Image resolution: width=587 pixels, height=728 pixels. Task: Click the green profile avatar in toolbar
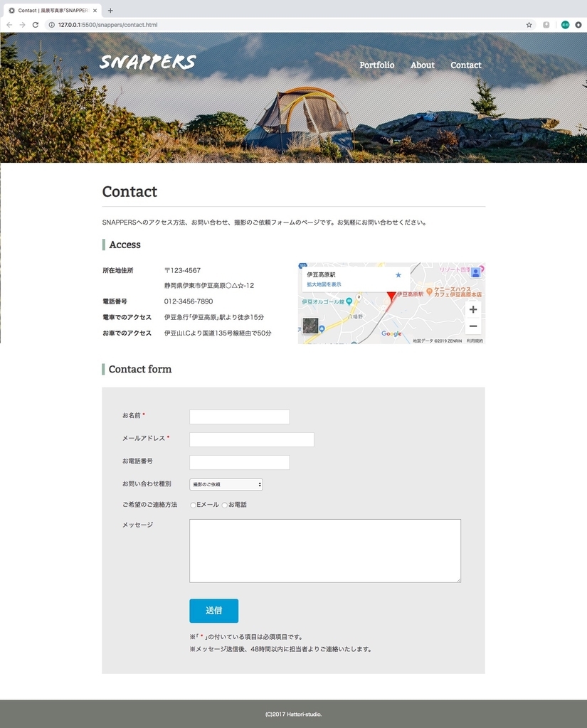pyautogui.click(x=565, y=25)
